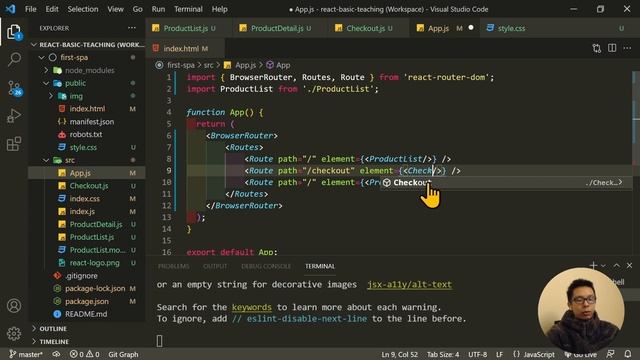This screenshot has width=640, height=360.
Task: Open the Terminal menu
Action: coord(188,9)
